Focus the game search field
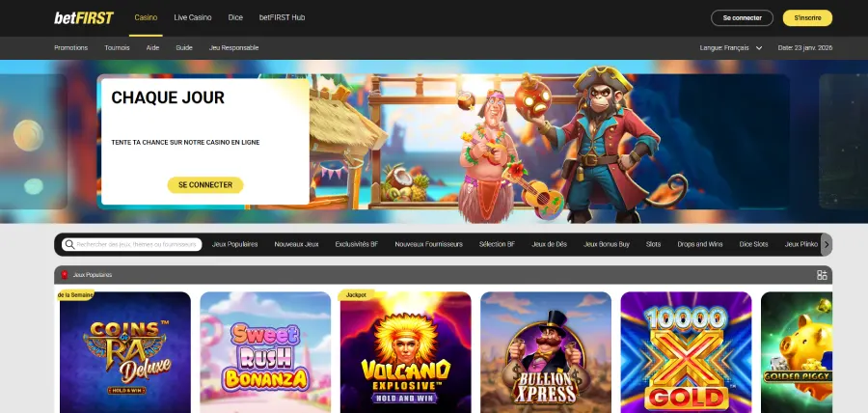 [132, 244]
